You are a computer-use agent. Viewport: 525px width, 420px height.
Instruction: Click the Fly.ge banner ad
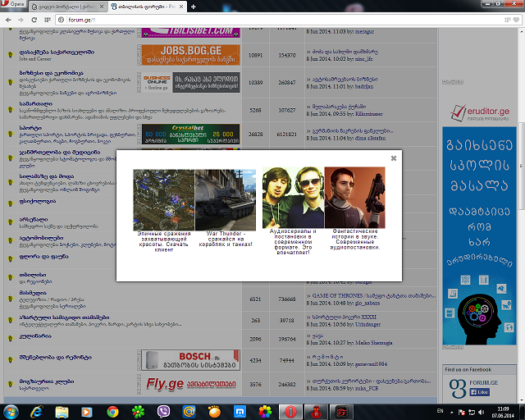click(x=191, y=384)
